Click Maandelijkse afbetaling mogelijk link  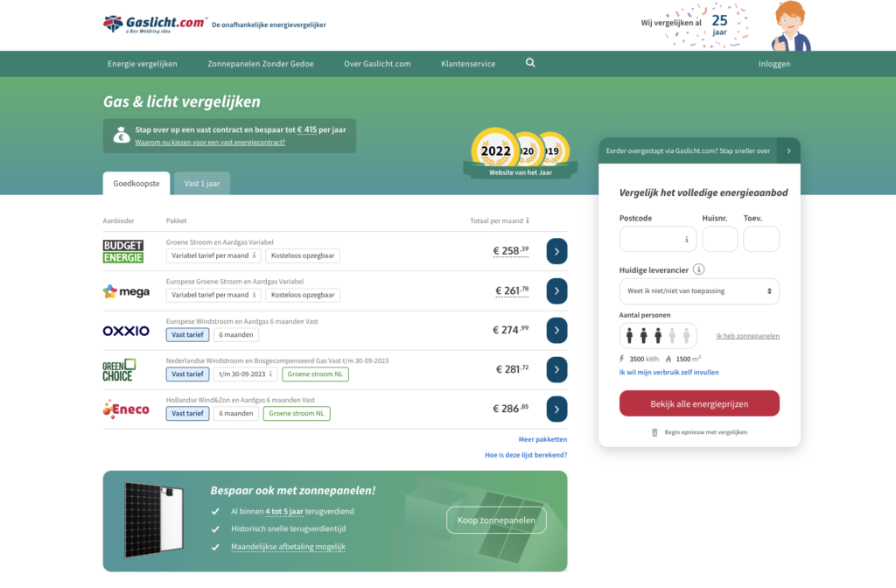tap(288, 547)
